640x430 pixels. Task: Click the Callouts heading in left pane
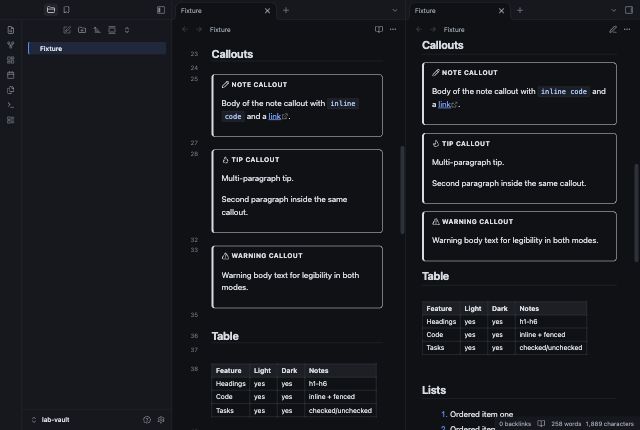click(232, 54)
